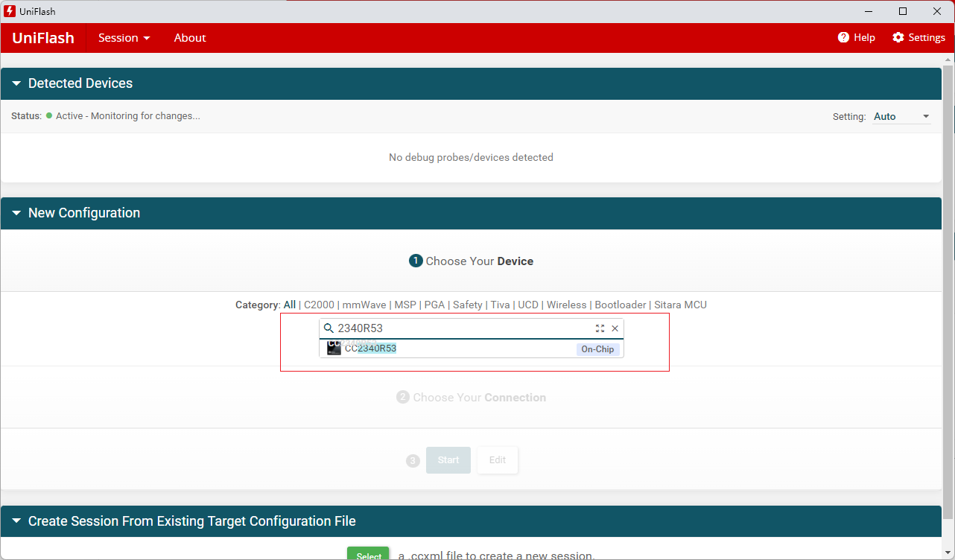The height and width of the screenshot is (560, 955).
Task: Click 'No debug probes/devices detected' message
Action: point(471,157)
